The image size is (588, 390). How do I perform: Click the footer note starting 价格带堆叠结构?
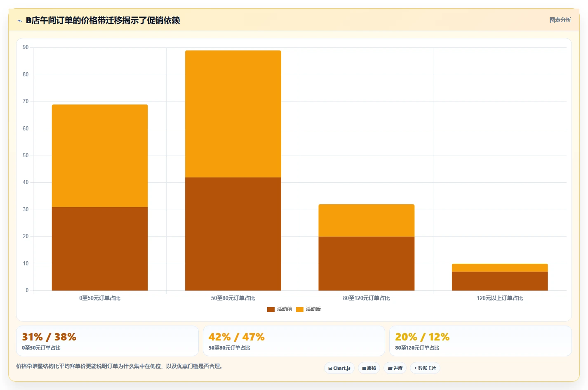click(x=120, y=366)
